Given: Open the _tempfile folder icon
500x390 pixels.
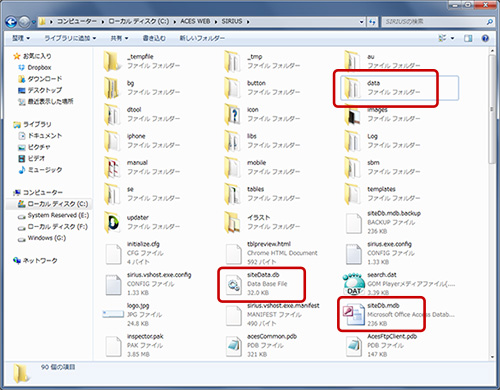Looking at the screenshot, I should coord(112,61).
